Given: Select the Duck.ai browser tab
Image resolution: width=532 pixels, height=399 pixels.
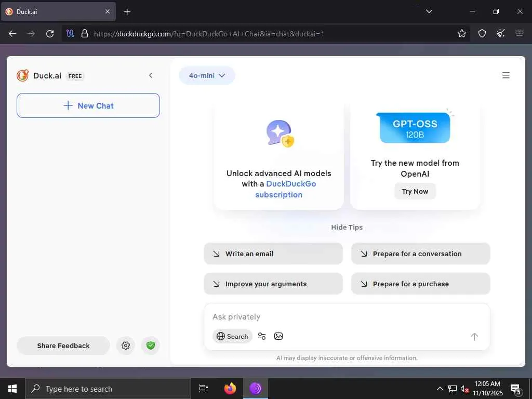Looking at the screenshot, I should tap(58, 11).
